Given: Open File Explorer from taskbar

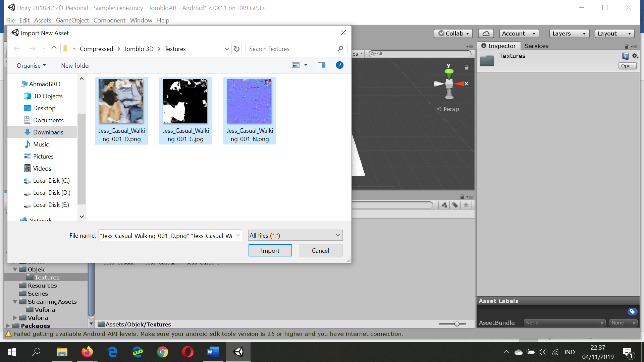Looking at the screenshot, I should tap(62, 352).
